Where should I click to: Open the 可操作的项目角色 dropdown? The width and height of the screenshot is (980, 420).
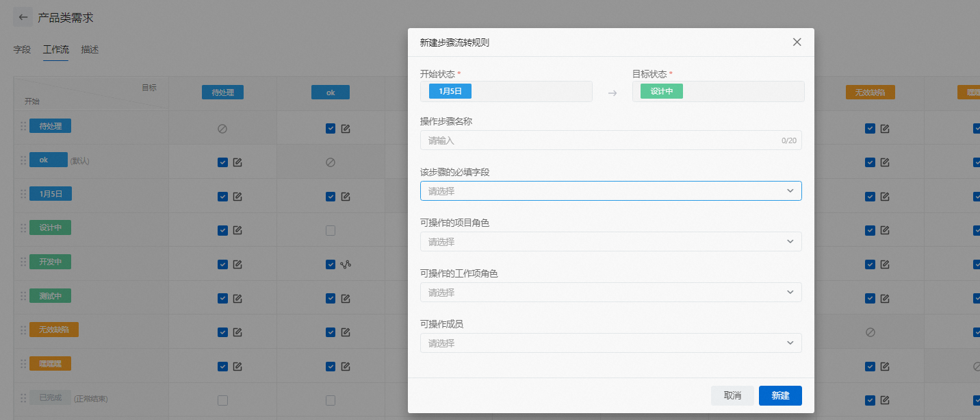(610, 242)
